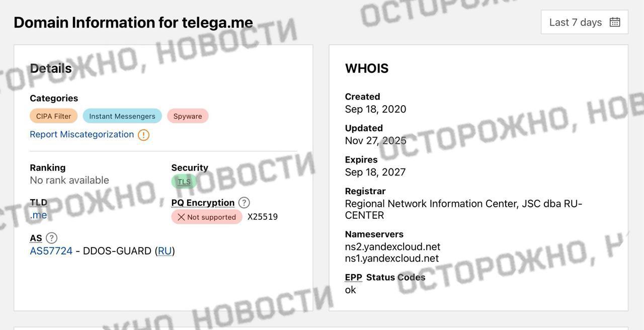This screenshot has width=644, height=330.
Task: Open the .me TLD link
Action: 38,215
